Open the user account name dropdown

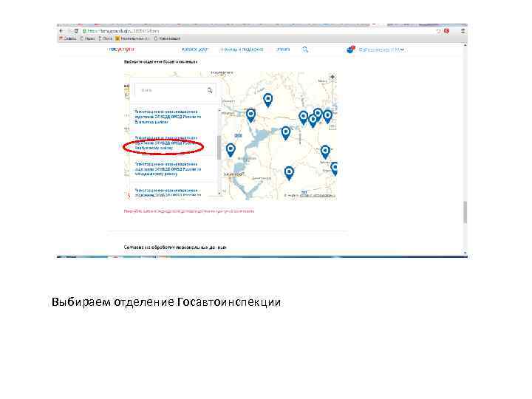click(x=382, y=50)
